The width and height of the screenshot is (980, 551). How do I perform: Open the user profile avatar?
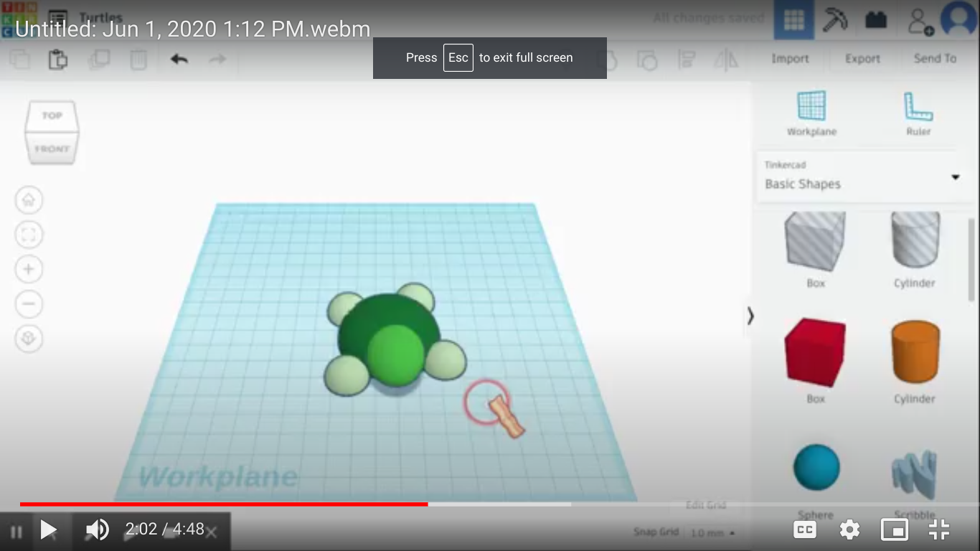(x=959, y=19)
